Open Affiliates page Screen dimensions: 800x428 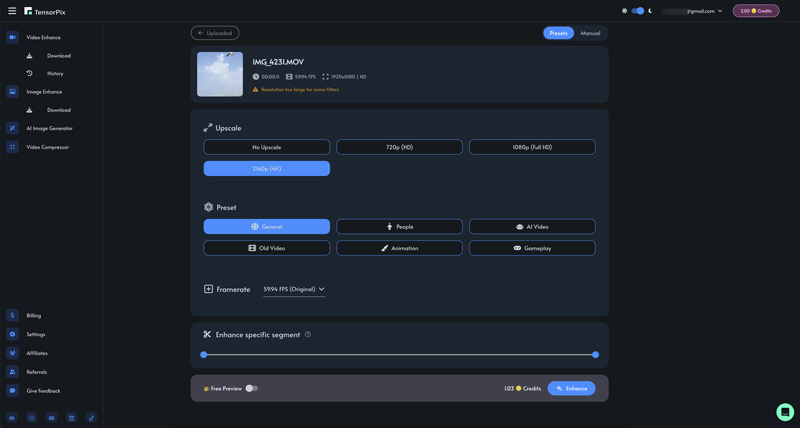[x=37, y=353]
